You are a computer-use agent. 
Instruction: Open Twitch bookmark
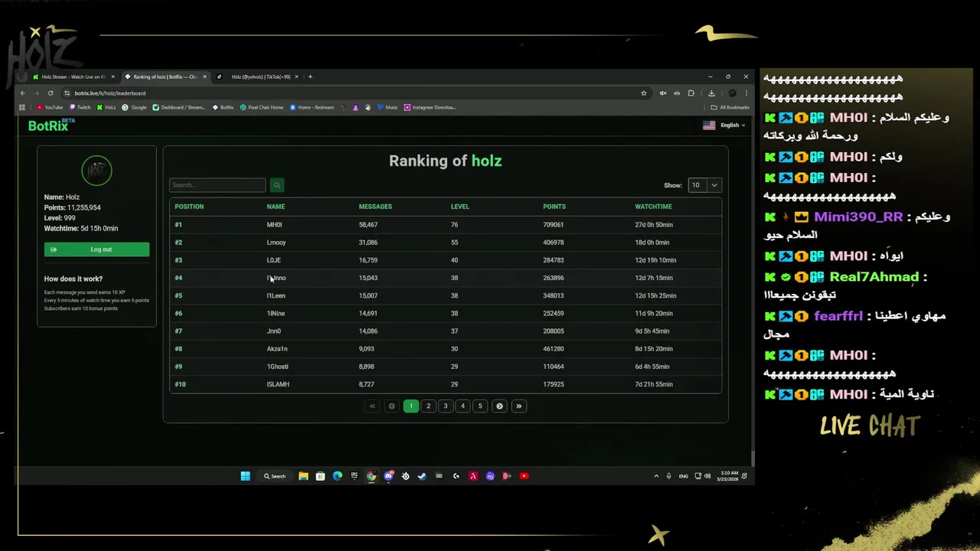coord(80,107)
